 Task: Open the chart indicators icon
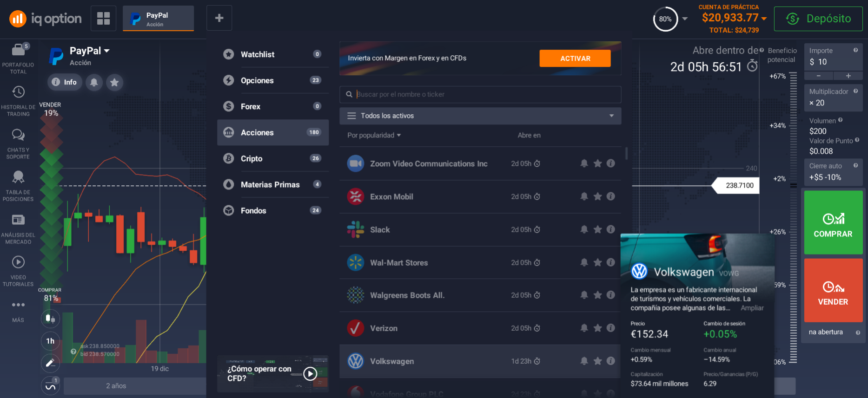(x=50, y=385)
